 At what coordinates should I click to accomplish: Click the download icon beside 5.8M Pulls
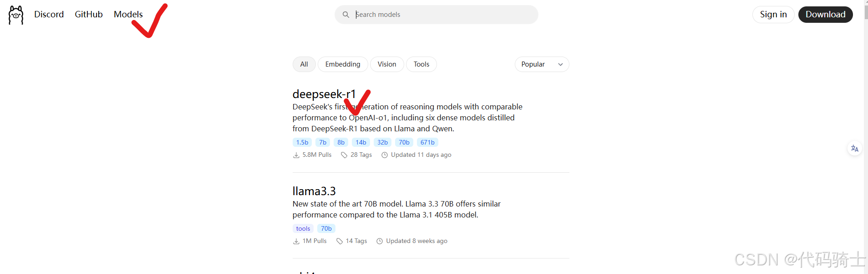click(x=296, y=155)
